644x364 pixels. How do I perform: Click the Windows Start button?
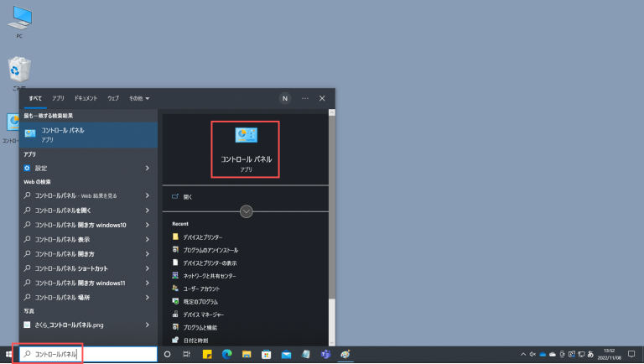coord(8,354)
